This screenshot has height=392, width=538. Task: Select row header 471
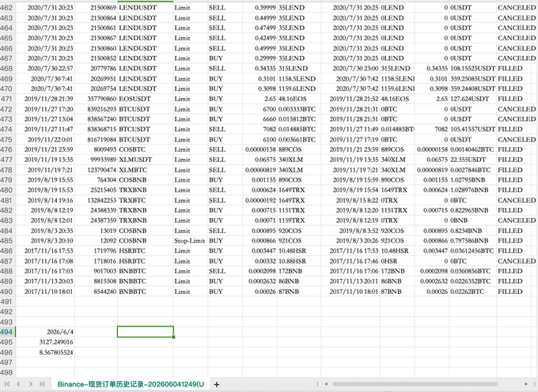[x=7, y=99]
